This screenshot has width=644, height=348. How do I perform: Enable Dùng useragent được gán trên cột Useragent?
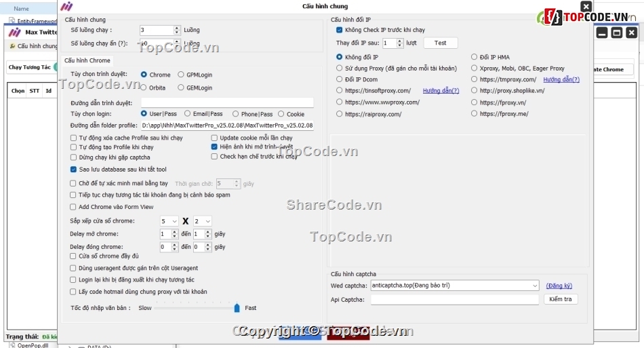(x=73, y=268)
